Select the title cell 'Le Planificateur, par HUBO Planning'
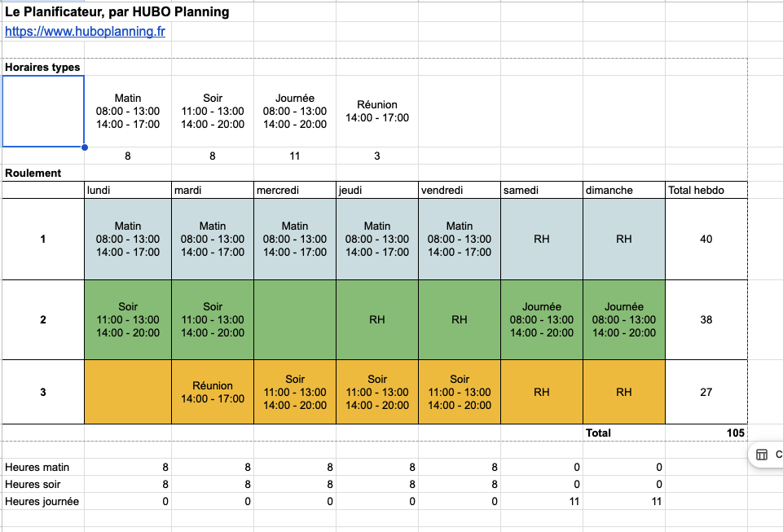The height and width of the screenshot is (532, 783). [x=117, y=12]
